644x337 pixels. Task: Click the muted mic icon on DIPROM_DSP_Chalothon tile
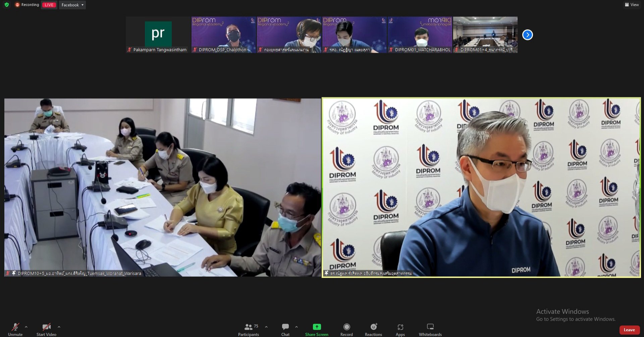(x=195, y=50)
